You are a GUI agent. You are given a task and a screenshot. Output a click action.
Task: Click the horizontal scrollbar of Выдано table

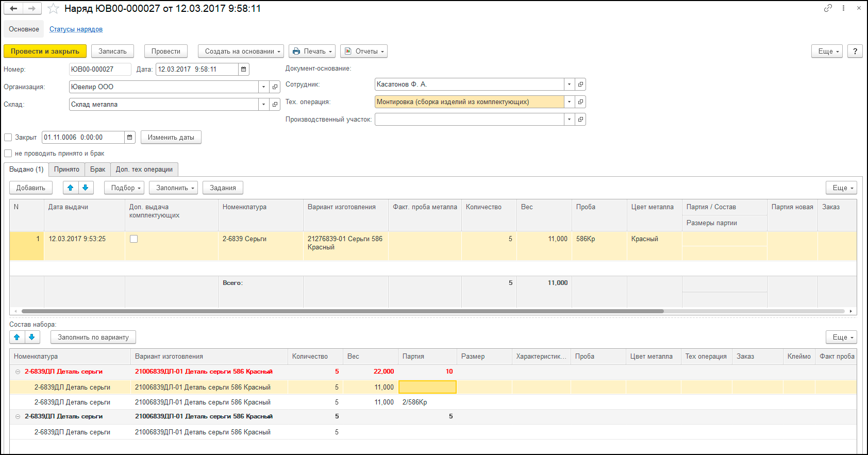pos(342,311)
